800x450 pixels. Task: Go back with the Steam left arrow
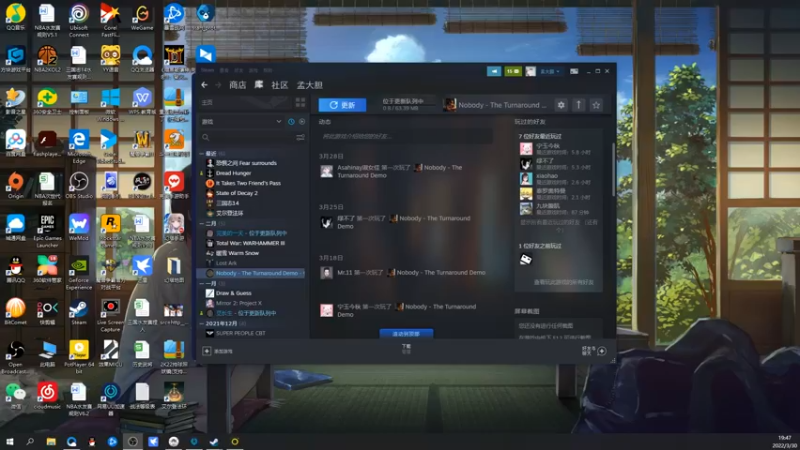(x=205, y=85)
